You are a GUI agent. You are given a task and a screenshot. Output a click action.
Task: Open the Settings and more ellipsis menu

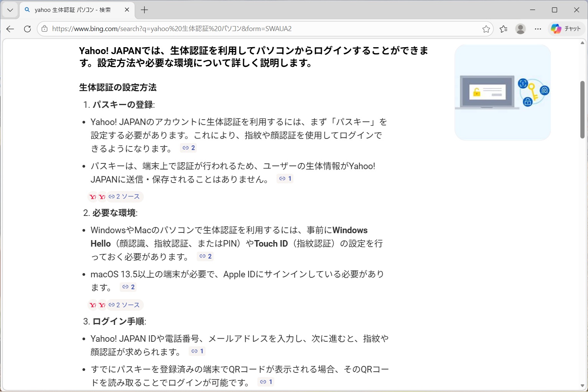[x=538, y=29]
